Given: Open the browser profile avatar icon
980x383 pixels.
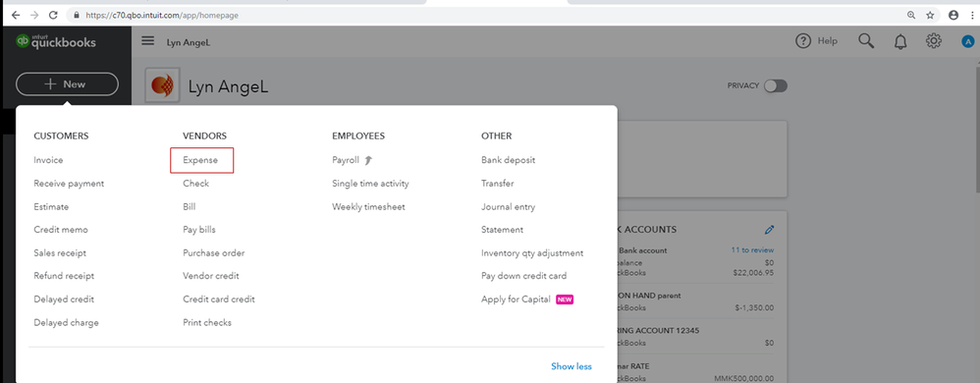Looking at the screenshot, I should (x=953, y=15).
